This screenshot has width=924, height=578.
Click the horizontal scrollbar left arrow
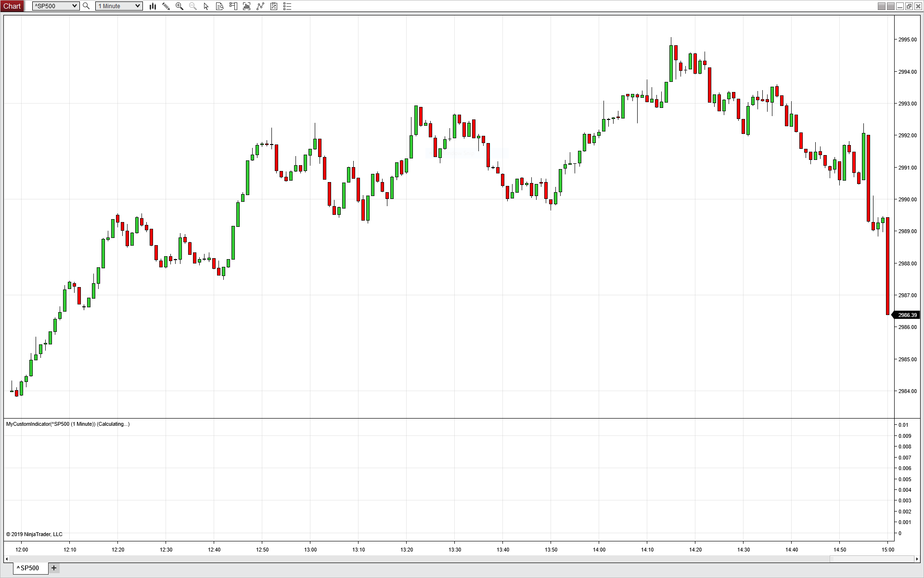click(6, 559)
